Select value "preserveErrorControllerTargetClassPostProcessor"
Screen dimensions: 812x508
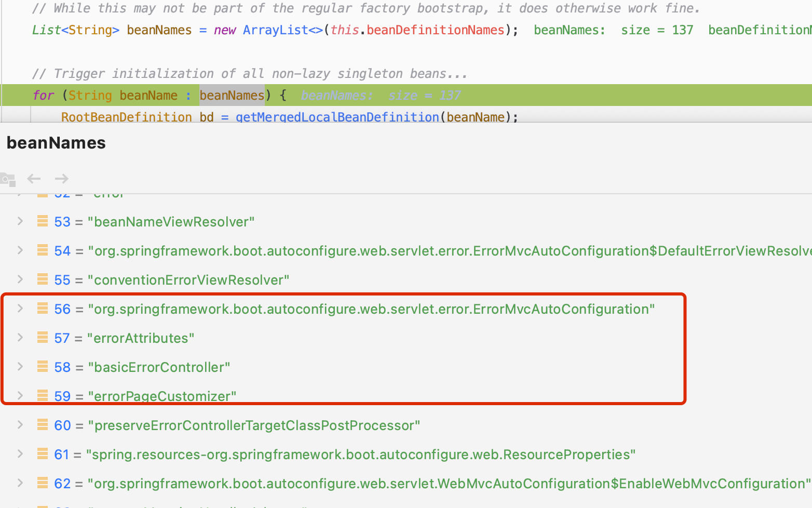pyautogui.click(x=254, y=425)
